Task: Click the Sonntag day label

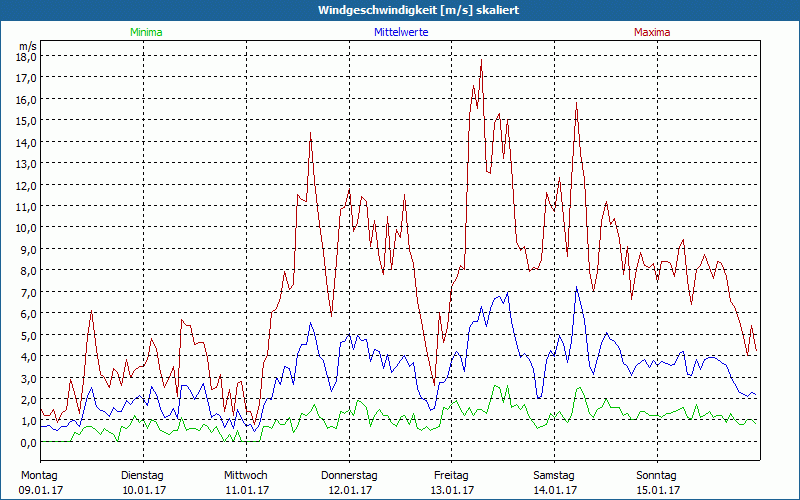Action: (656, 476)
